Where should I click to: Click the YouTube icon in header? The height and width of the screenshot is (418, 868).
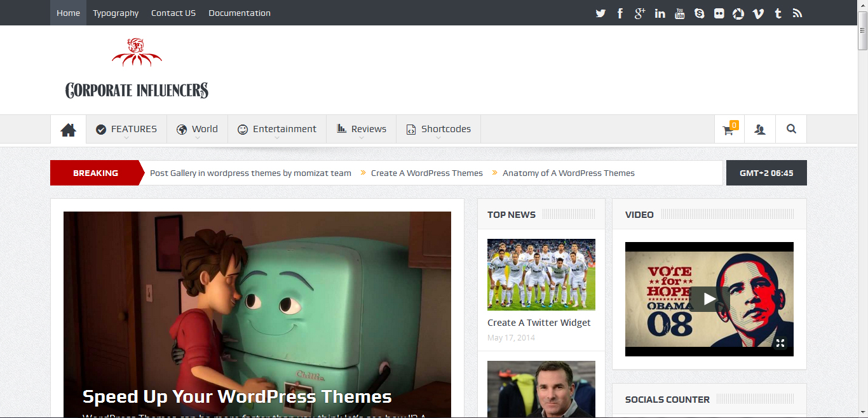click(680, 13)
